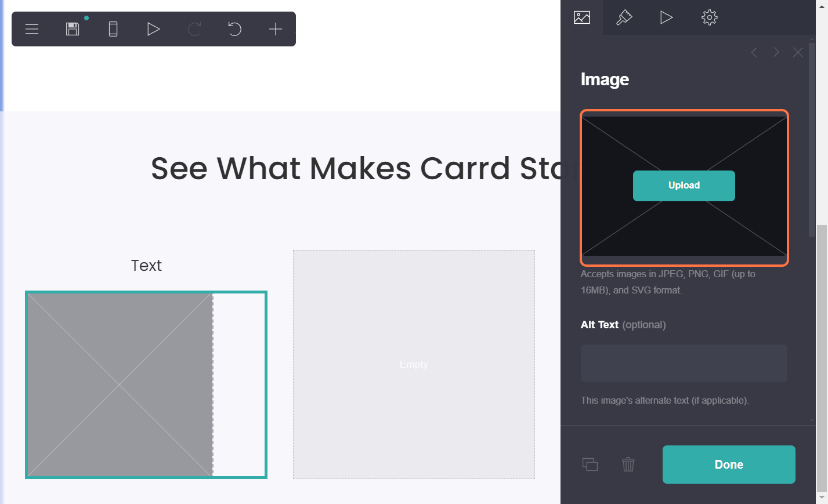
Task: Close the Image panel
Action: (798, 53)
